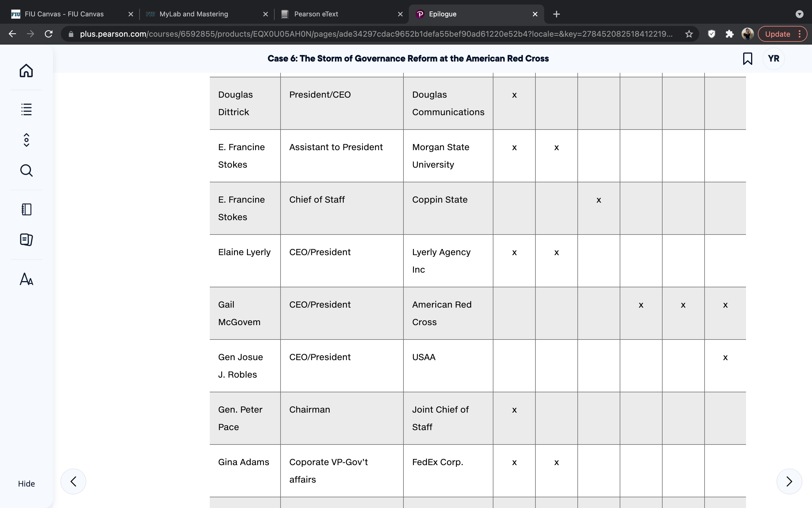Bookmark this eText page
The height and width of the screenshot is (508, 812).
coord(747,58)
